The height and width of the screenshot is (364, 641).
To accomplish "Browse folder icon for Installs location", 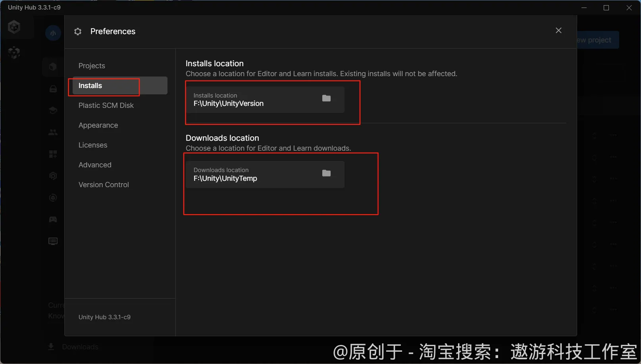I will click(x=326, y=98).
